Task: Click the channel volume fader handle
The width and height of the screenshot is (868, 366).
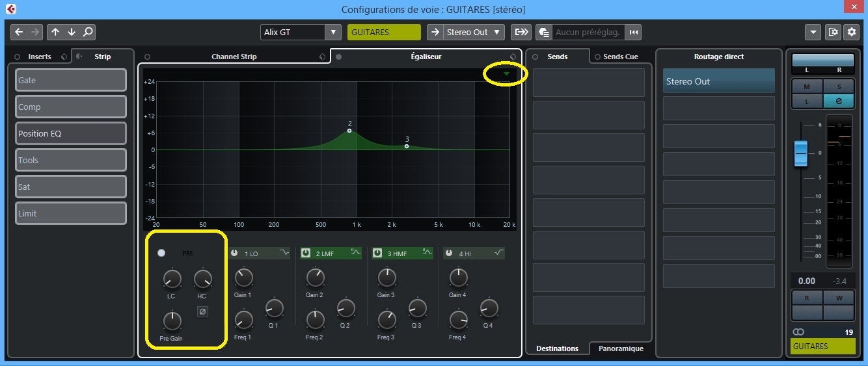Action: 801,153
